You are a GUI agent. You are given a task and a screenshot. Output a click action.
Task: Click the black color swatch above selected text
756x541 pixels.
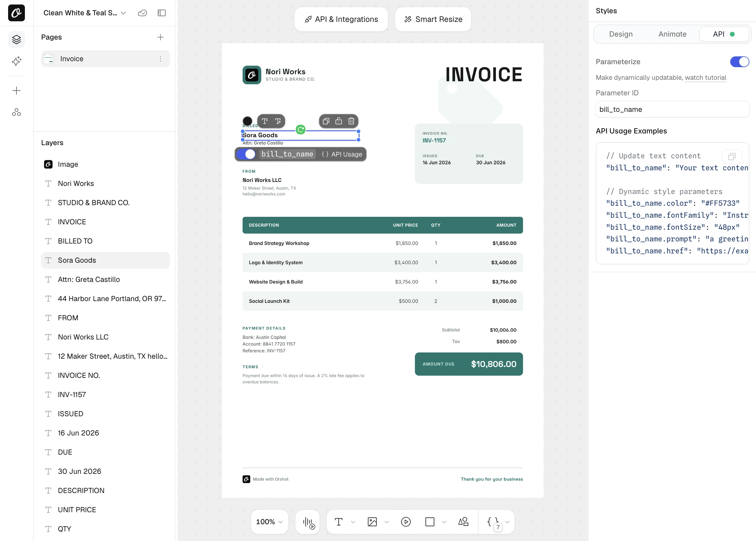pyautogui.click(x=247, y=121)
